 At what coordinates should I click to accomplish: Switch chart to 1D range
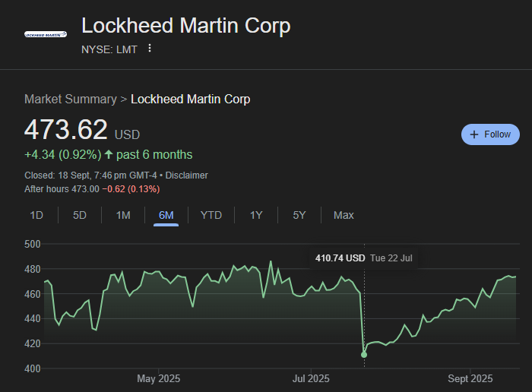point(36,215)
